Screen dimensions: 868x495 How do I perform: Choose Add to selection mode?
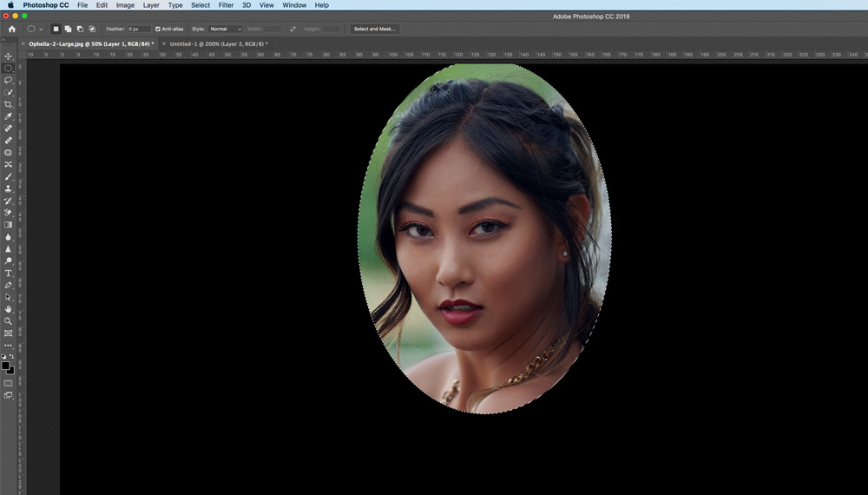(x=68, y=29)
